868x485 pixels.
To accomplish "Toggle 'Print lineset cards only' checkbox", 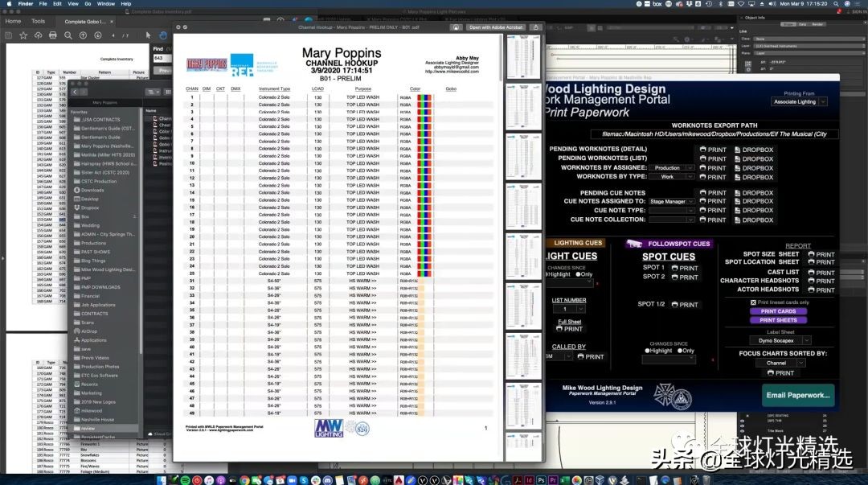I will click(754, 302).
